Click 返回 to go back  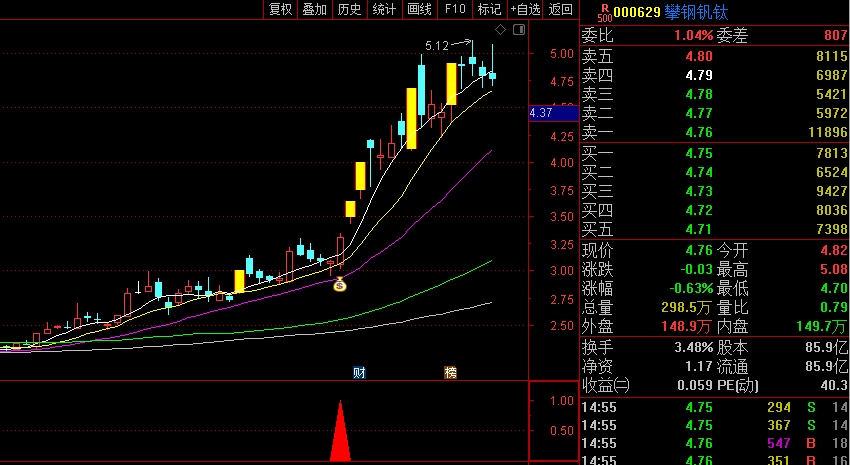(x=561, y=9)
